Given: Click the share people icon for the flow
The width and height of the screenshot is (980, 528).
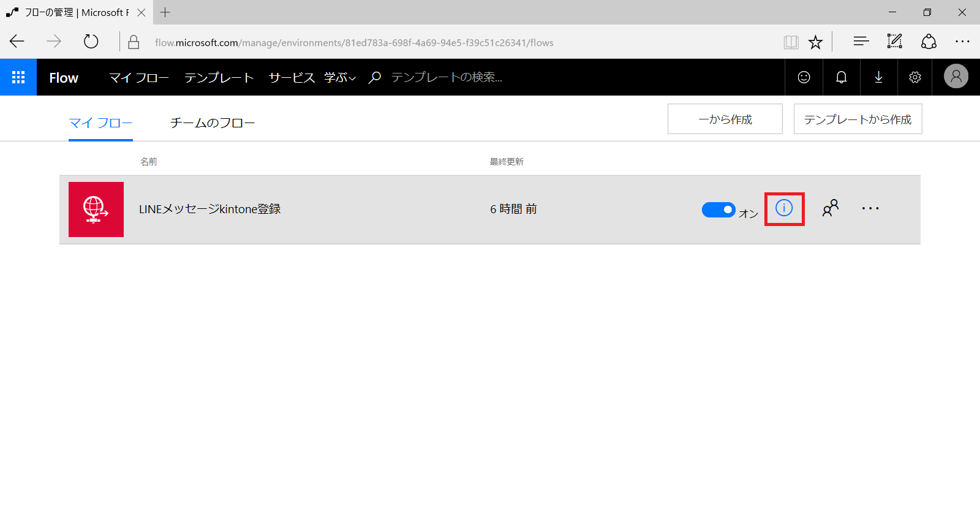Looking at the screenshot, I should tap(831, 208).
